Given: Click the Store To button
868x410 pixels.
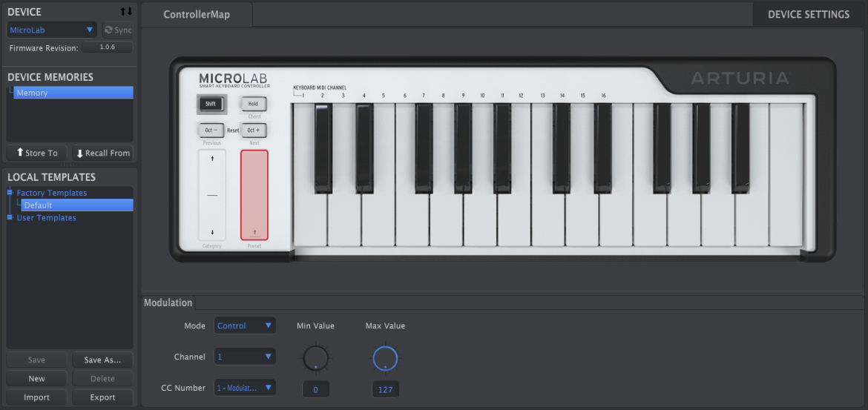Looking at the screenshot, I should point(36,153).
